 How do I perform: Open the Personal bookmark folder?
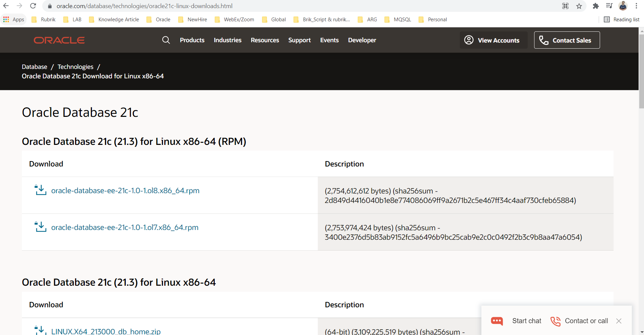433,20
